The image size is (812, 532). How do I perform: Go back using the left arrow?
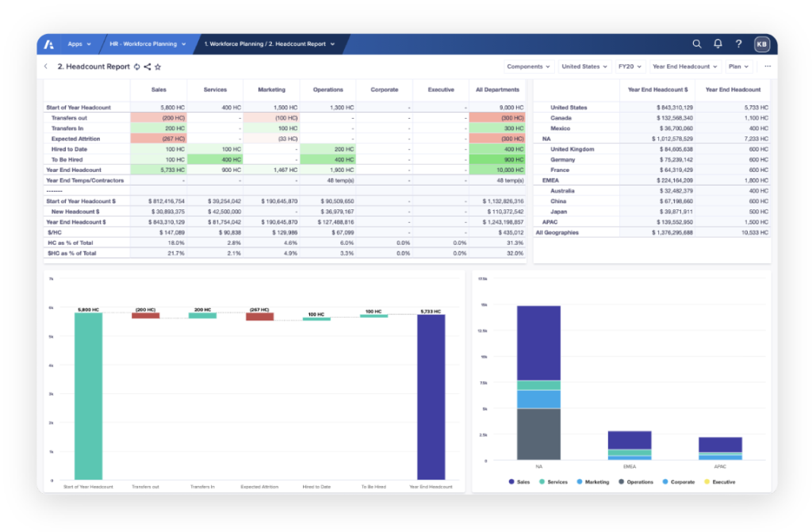(46, 67)
